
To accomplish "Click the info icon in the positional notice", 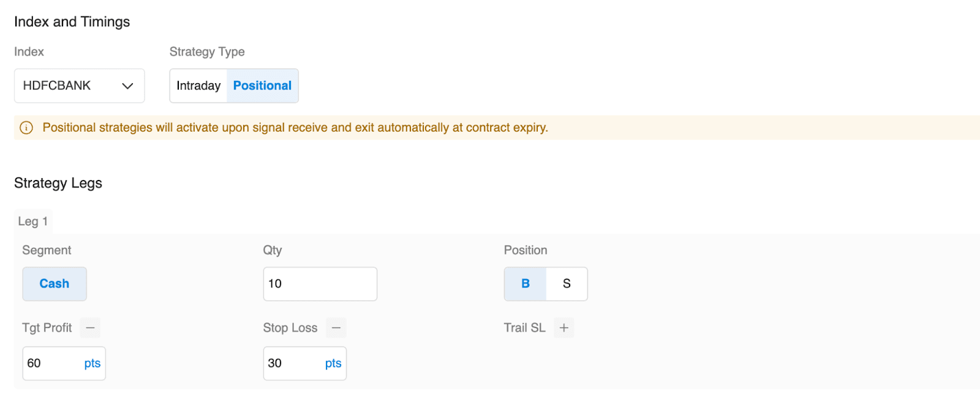I will [x=26, y=128].
